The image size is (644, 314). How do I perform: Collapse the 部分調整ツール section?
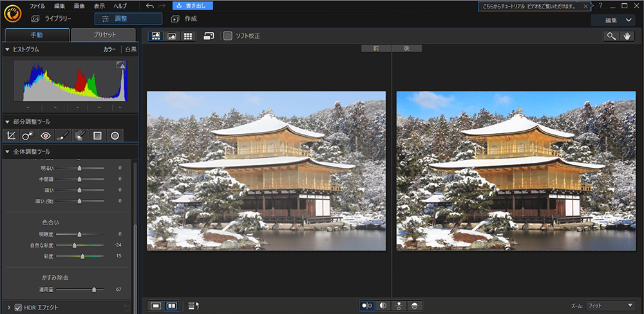coord(7,122)
